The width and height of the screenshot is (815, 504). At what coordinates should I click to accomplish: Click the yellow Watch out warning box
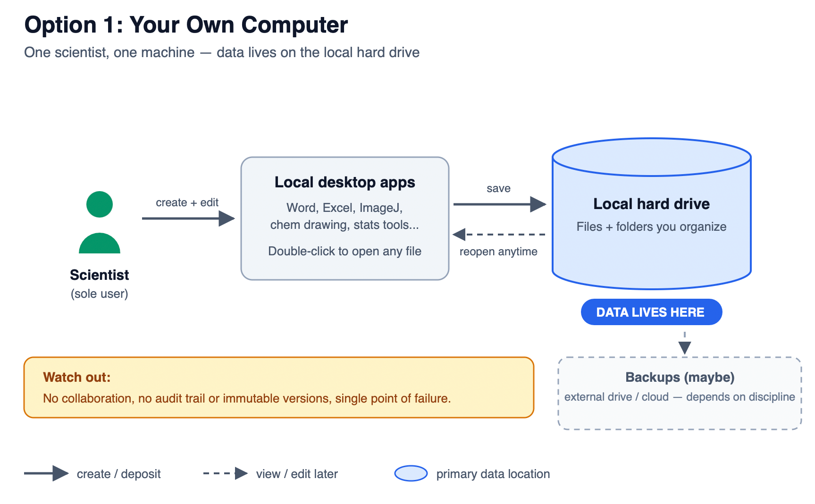point(279,387)
